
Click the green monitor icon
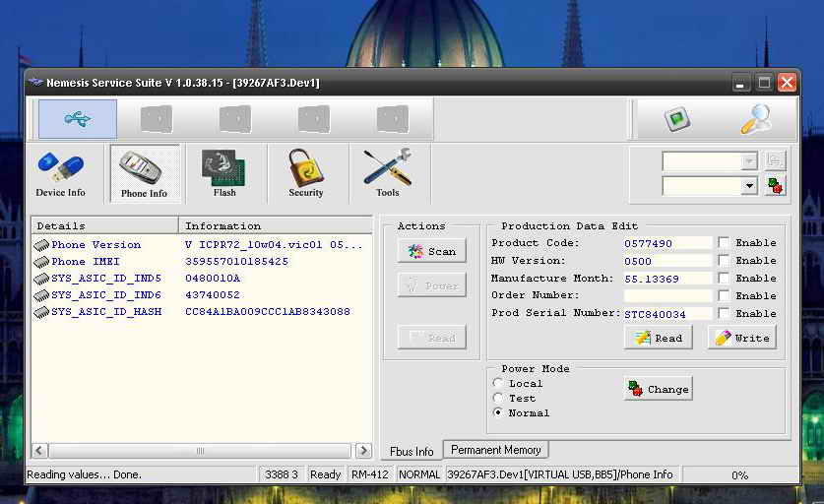click(677, 119)
